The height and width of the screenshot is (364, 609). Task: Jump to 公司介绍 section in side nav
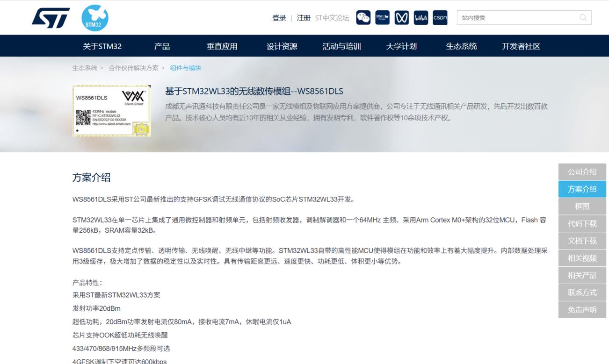[582, 172]
